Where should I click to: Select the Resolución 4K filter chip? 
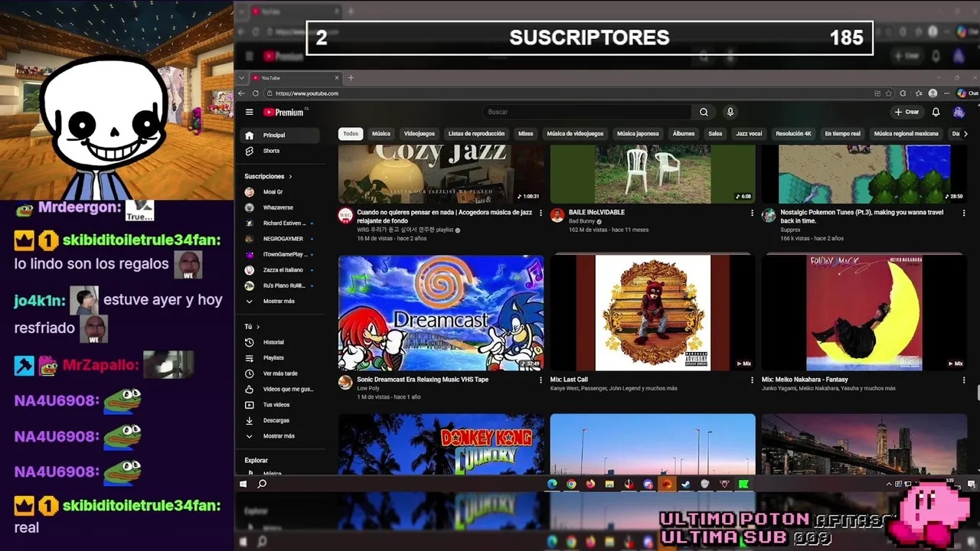793,133
